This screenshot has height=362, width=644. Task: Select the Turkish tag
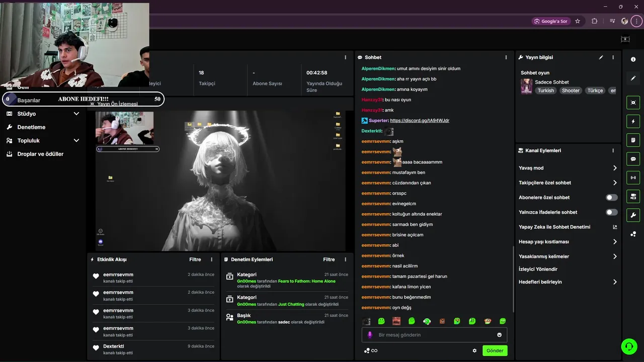pyautogui.click(x=545, y=90)
